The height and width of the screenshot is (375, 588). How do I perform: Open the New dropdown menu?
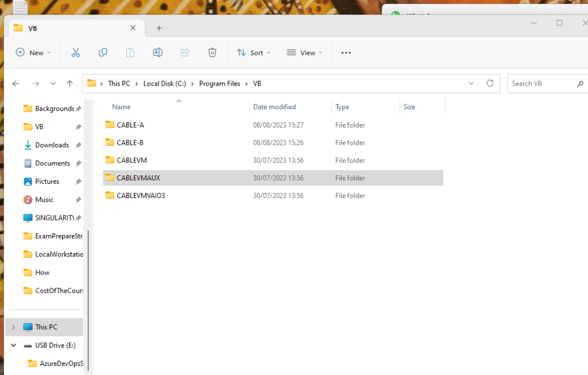point(33,52)
